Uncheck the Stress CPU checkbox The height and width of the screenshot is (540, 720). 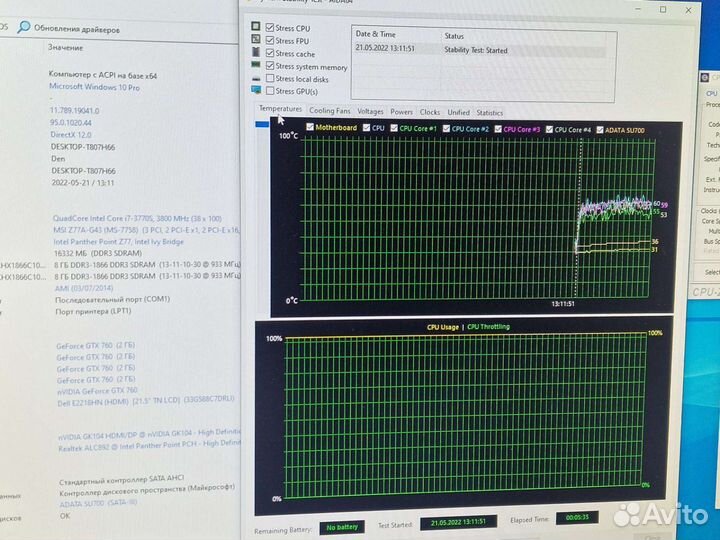[270, 28]
